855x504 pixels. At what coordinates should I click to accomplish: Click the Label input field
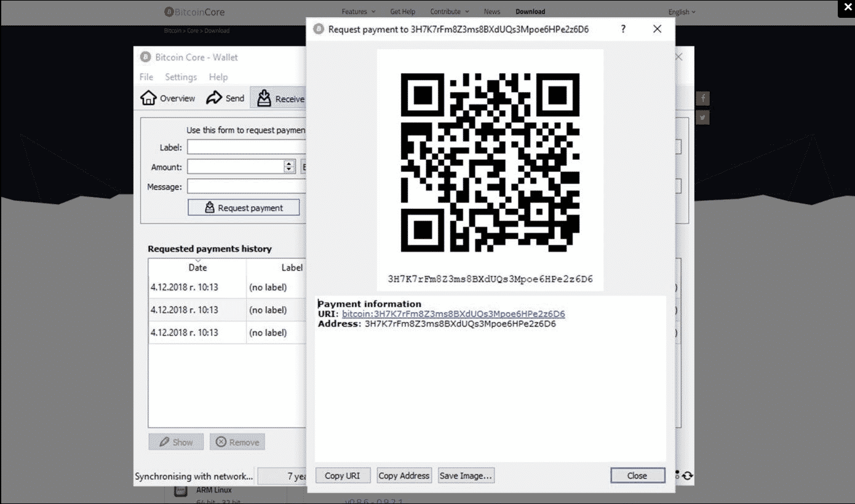246,148
